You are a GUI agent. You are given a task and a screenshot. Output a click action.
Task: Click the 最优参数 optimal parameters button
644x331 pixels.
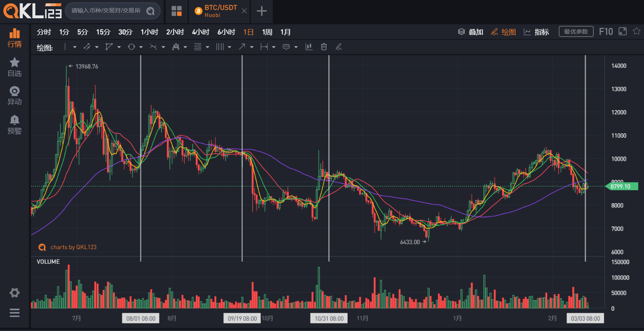576,31
